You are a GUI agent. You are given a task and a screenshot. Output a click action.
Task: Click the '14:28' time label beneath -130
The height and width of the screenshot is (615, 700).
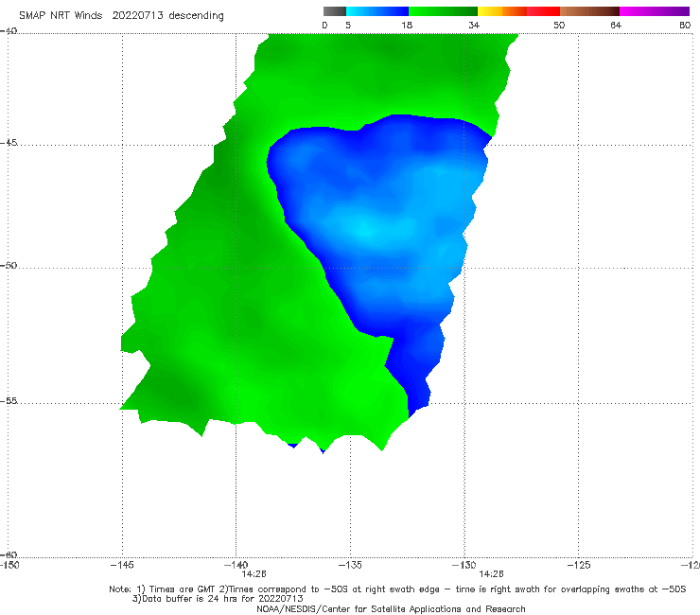[491, 574]
